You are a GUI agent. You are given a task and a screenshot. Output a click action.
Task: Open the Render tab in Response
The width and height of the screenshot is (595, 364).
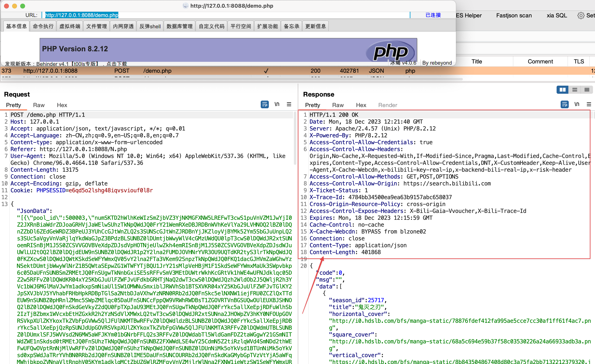[x=388, y=105]
